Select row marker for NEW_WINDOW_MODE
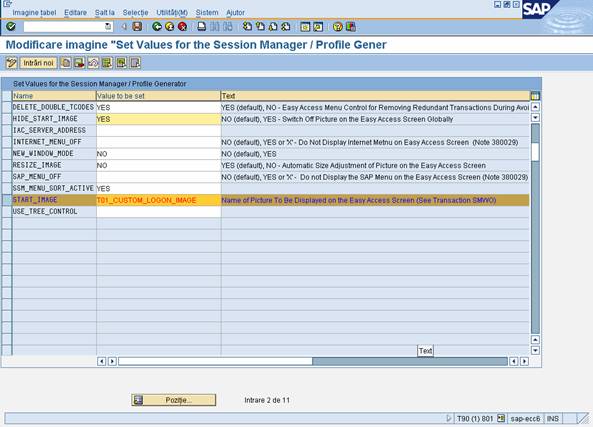Viewport: 593px width, 427px height. 7,154
